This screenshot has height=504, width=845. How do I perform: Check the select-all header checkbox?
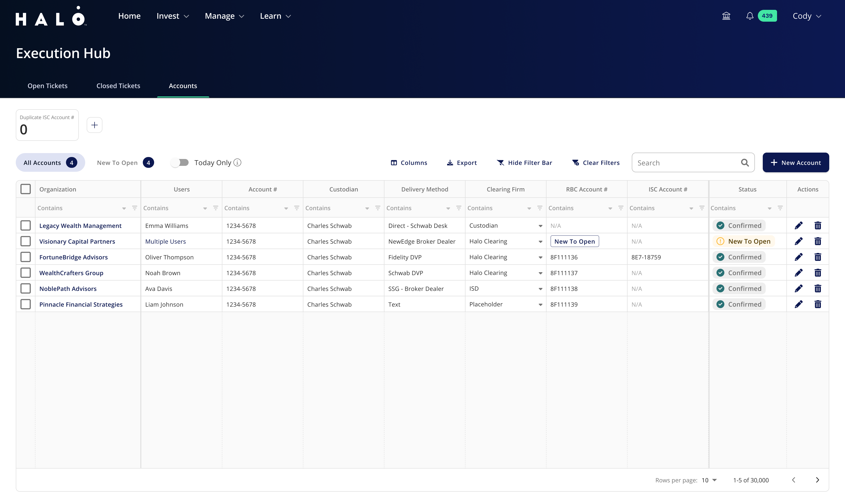point(25,189)
